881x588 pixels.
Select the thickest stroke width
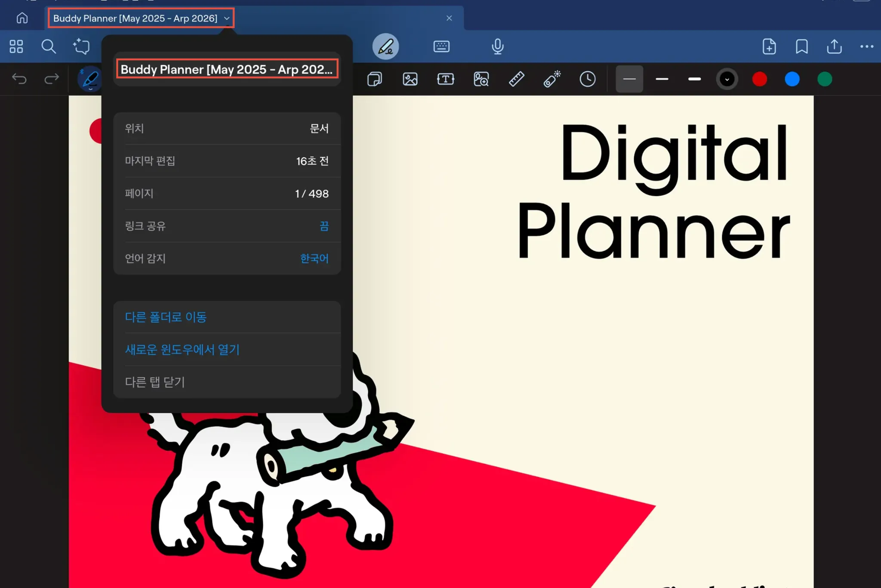tap(694, 79)
